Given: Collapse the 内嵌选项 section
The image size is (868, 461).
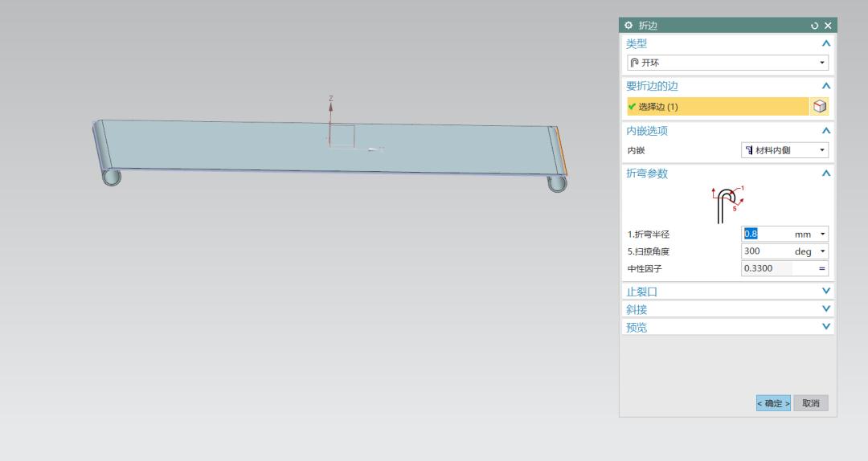Looking at the screenshot, I should (x=826, y=131).
